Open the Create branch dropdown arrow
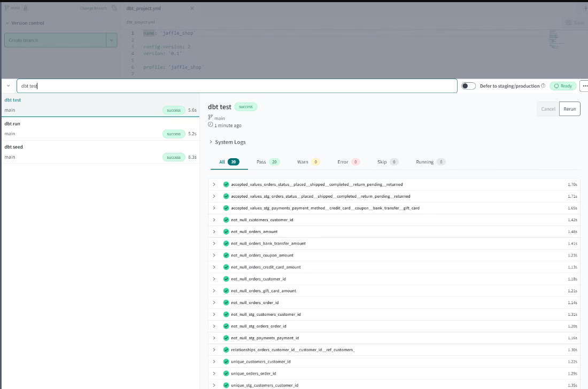Viewport: 588px width, 389px height. tap(111, 40)
